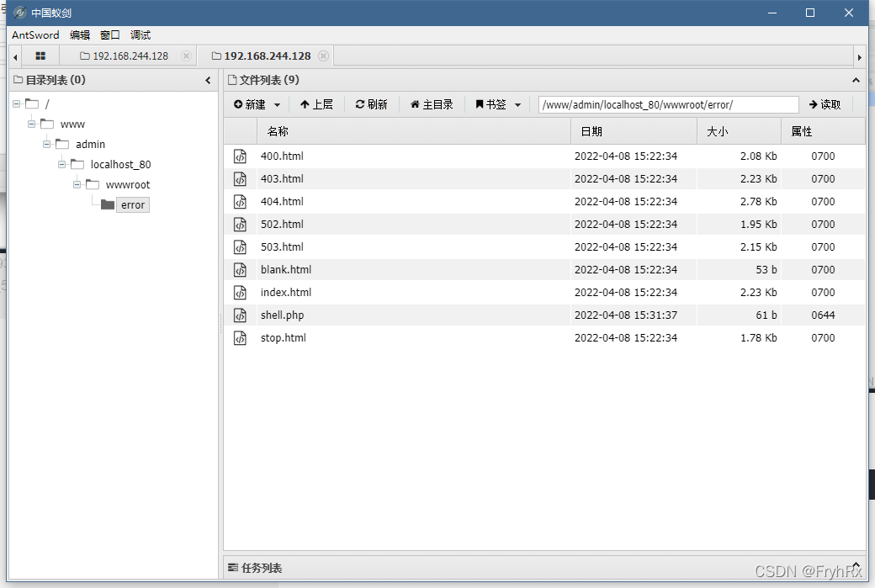
Task: Close the first 192.168.244.128 tab
Action: pyautogui.click(x=187, y=56)
